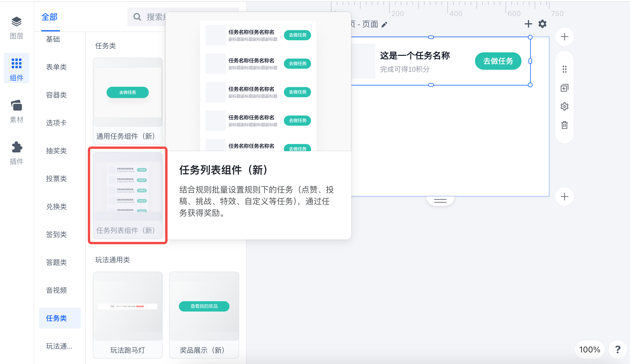Click the top round plus button
Screen dimensions: 630x364
(564, 37)
